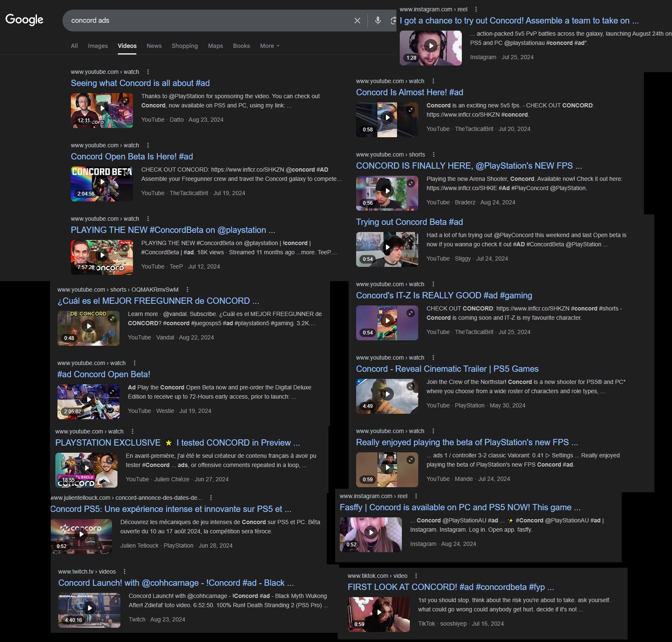Open 'FIRST LOOK AT CONCORD! #ad #concordbeta' link
The height and width of the screenshot is (642, 672).
tap(451, 587)
